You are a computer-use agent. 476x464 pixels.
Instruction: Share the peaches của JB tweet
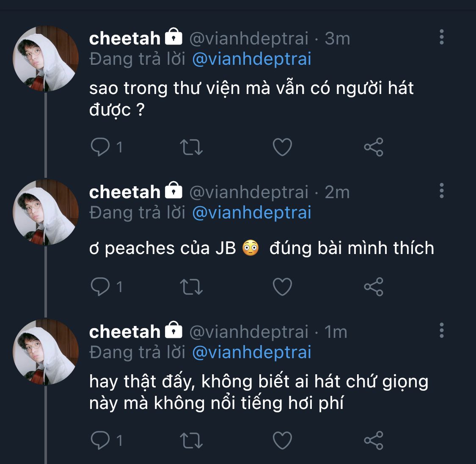point(374,287)
